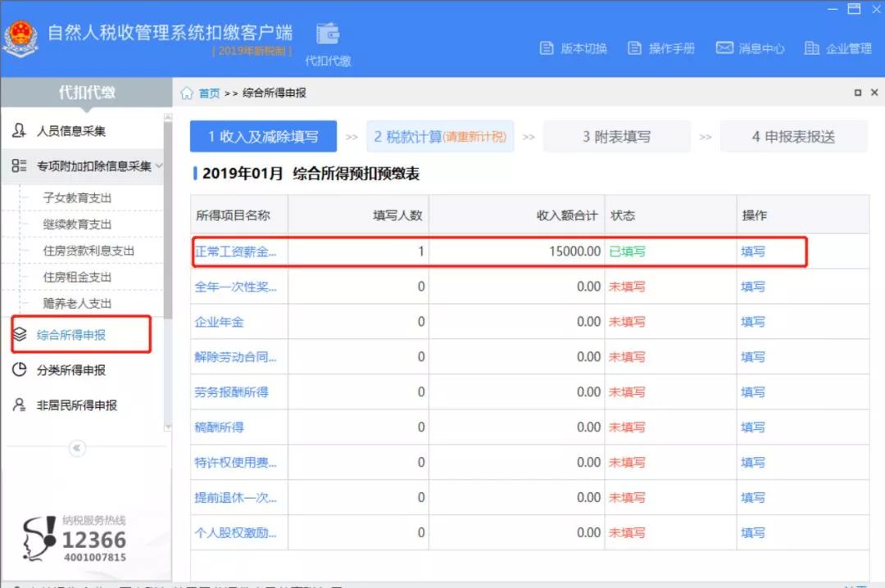
Task: Open the 消息中心 message icon
Action: click(724, 48)
